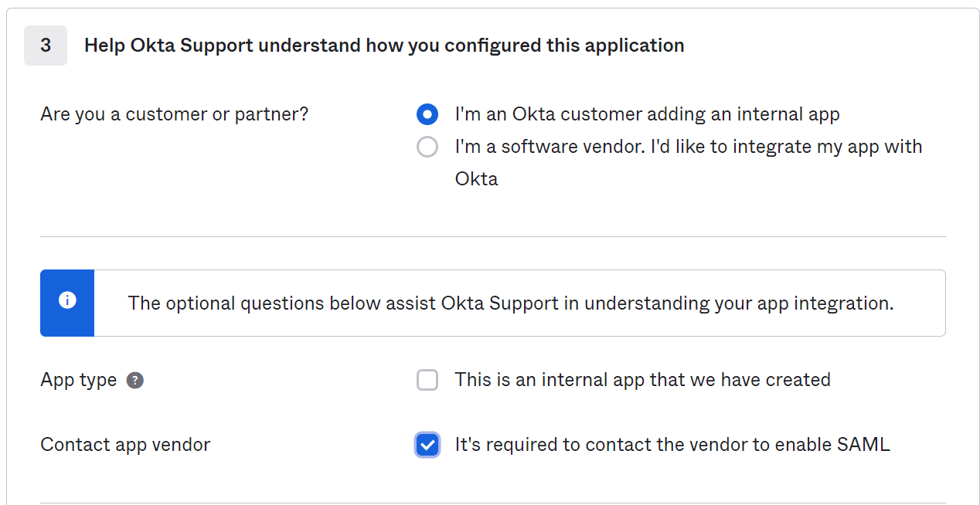Click the 'It's required to contact the vendor' text
Viewport: 980px width, 505px height.
672,445
